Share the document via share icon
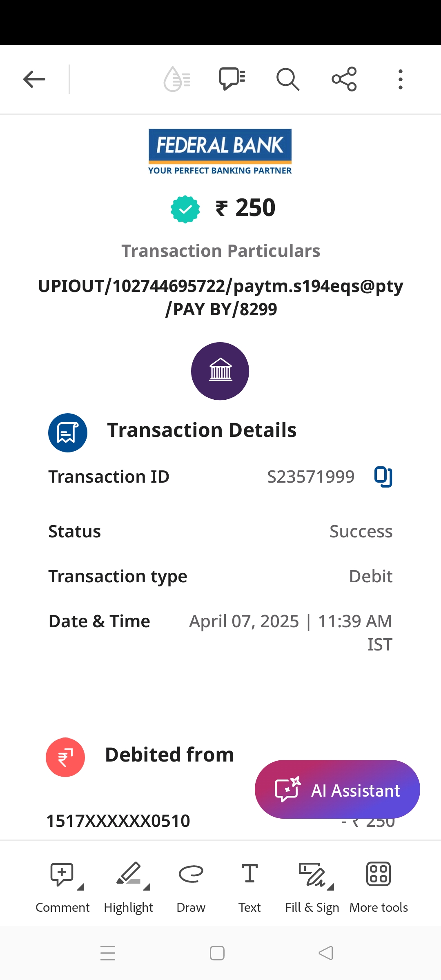This screenshot has height=980, width=441. (x=344, y=79)
